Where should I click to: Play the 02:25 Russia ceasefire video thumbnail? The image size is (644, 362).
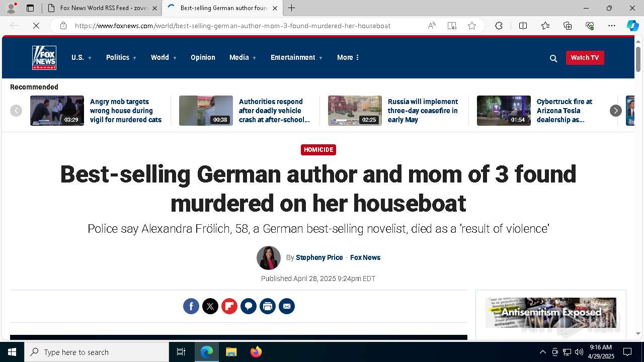355,111
